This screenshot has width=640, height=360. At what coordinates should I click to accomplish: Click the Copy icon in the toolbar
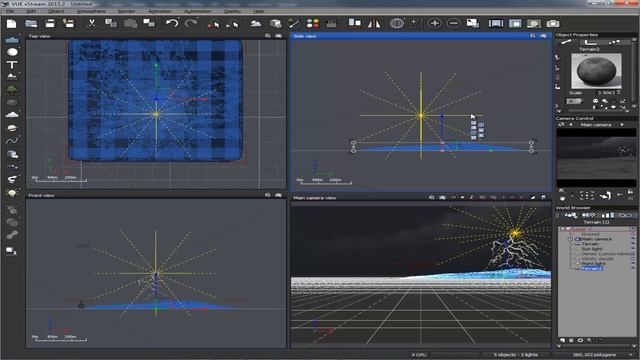point(111,23)
